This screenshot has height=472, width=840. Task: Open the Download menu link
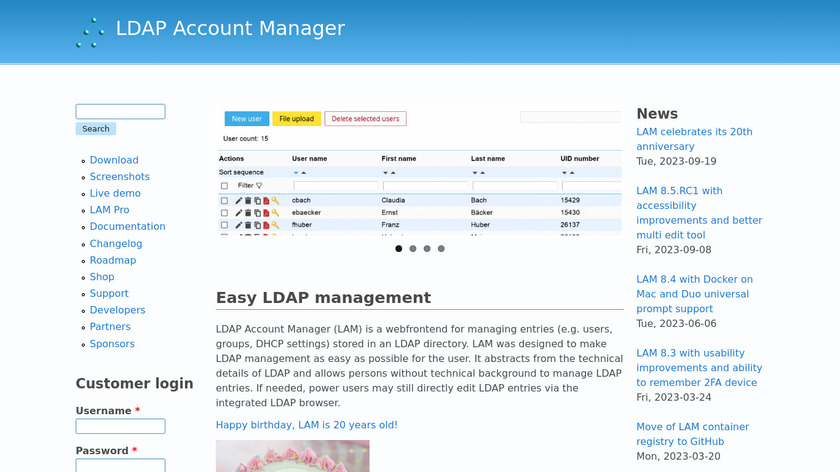[x=114, y=160]
